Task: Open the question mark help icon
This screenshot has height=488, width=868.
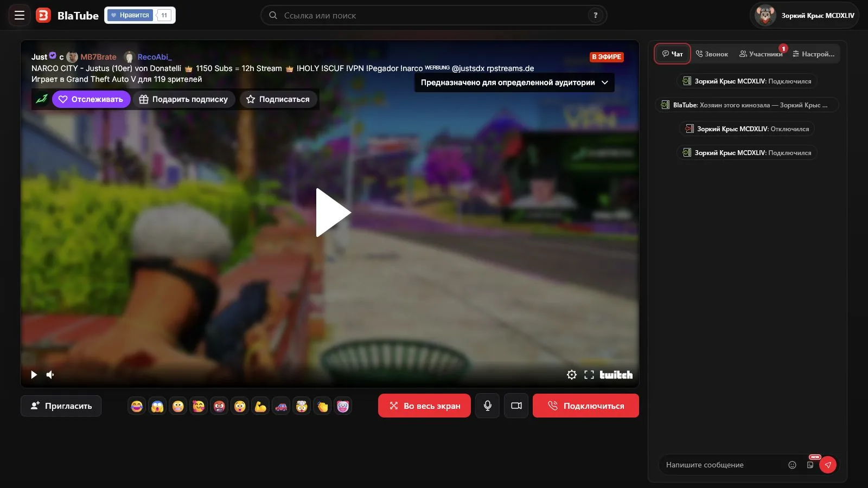Action: pyautogui.click(x=596, y=15)
